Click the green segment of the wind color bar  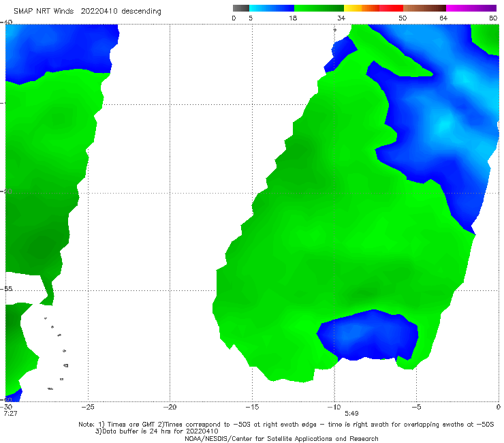point(319,8)
